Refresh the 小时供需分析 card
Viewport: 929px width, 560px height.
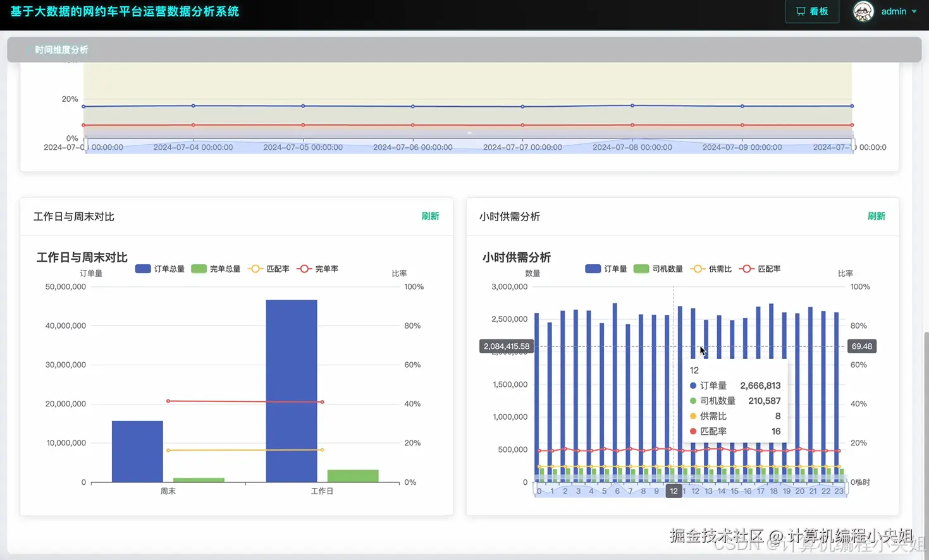coord(876,216)
